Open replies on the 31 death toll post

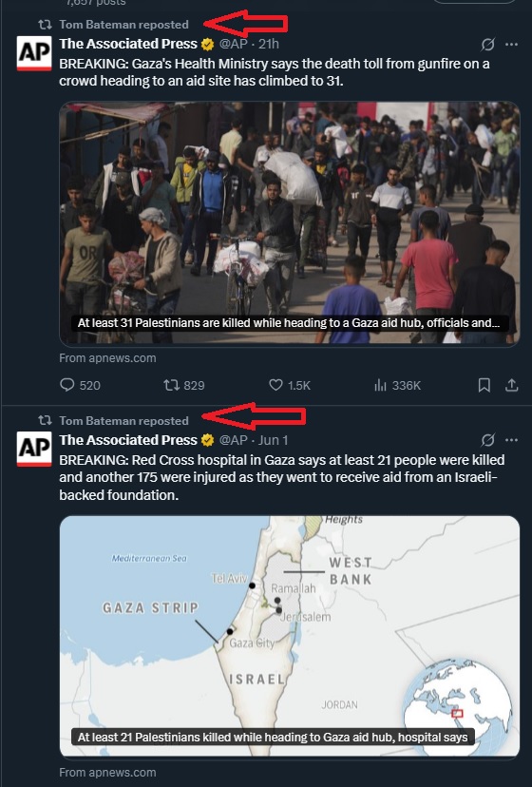click(x=80, y=386)
